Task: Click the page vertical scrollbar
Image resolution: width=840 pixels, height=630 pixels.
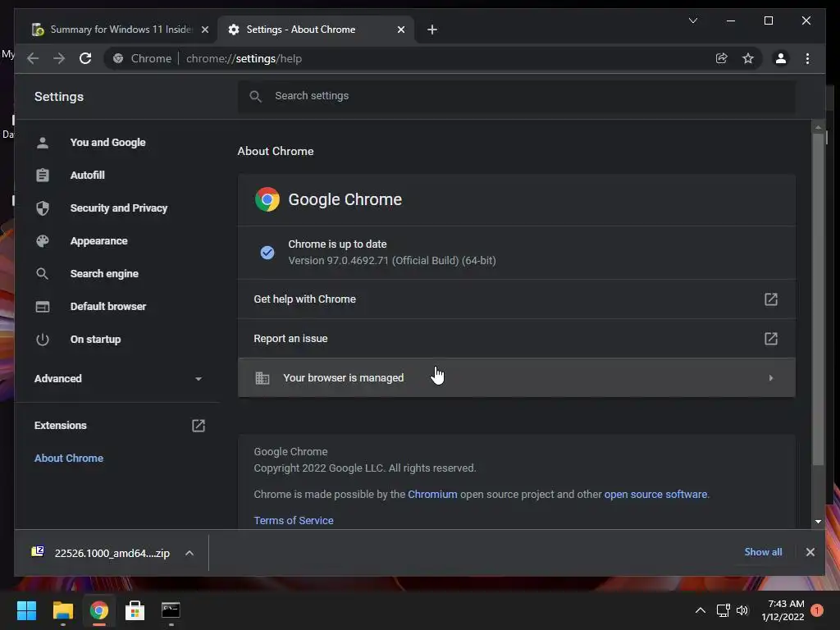Action: pos(818,299)
